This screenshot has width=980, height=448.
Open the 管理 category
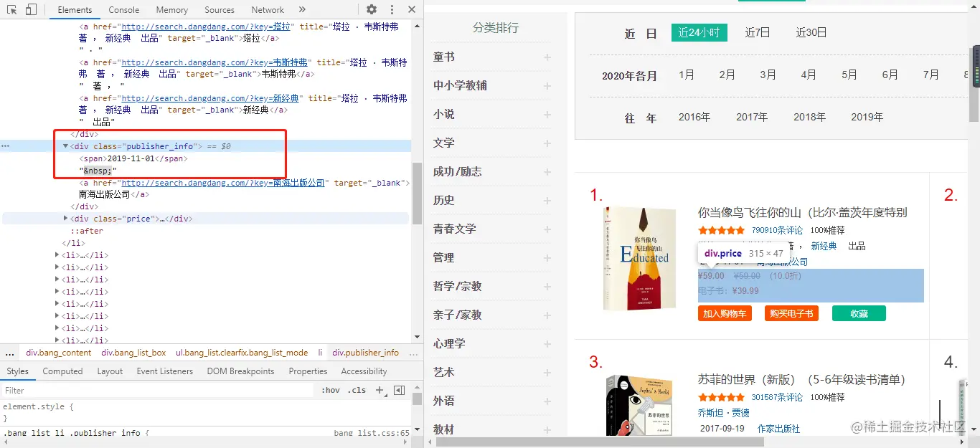coord(444,257)
